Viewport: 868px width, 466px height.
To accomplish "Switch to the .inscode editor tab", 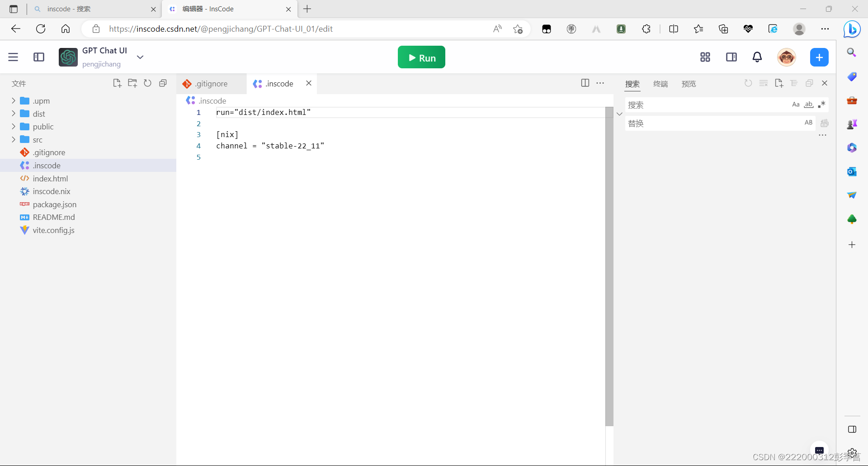I will click(279, 84).
